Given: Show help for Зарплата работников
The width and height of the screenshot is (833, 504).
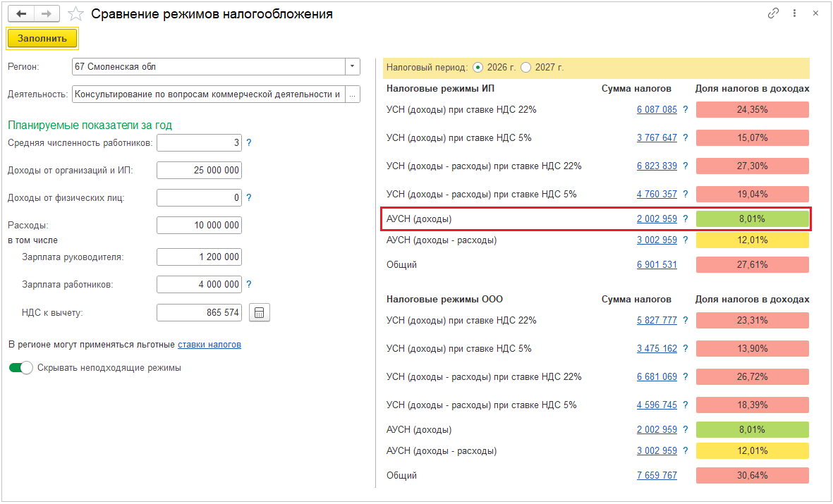Looking at the screenshot, I should click(248, 285).
